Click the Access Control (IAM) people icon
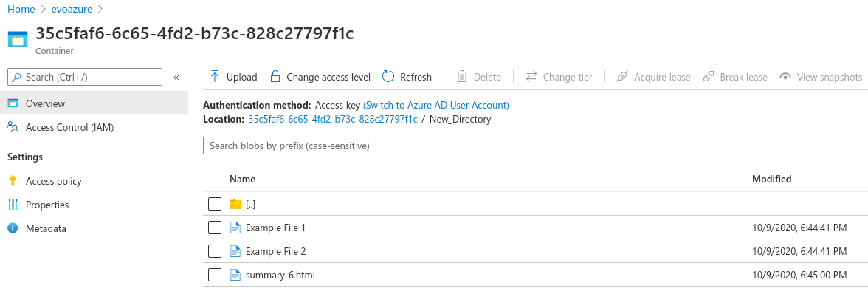This screenshot has width=868, height=294. [x=13, y=127]
